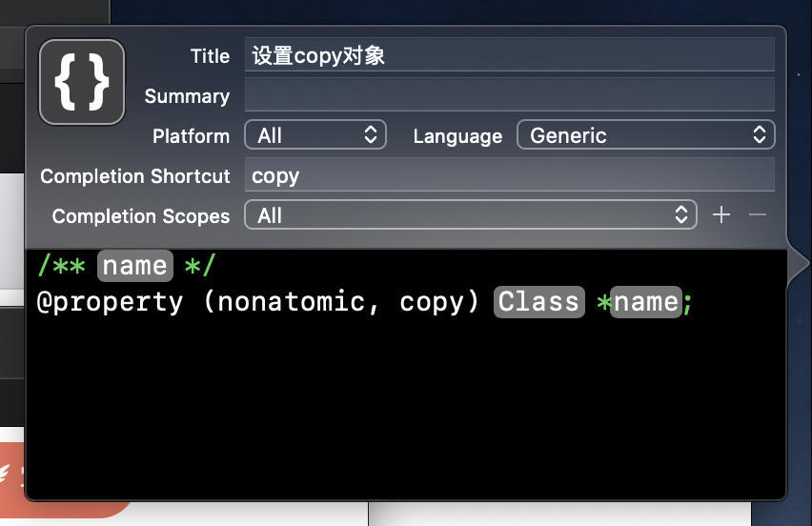Select the 'name' placeholder in the comment line
The image size is (812, 526).
pyautogui.click(x=135, y=266)
